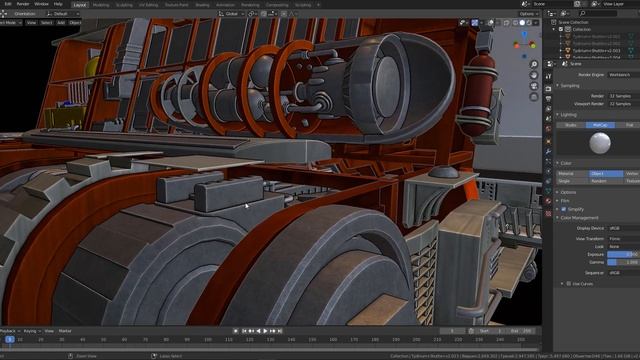640x360 pixels.
Task: Select Single color mode
Action: (x=572, y=181)
